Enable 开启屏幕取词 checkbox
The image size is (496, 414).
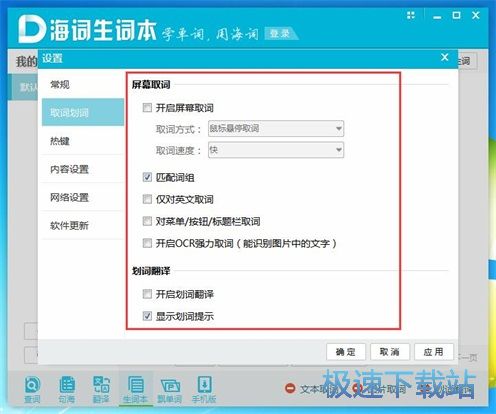coord(147,108)
